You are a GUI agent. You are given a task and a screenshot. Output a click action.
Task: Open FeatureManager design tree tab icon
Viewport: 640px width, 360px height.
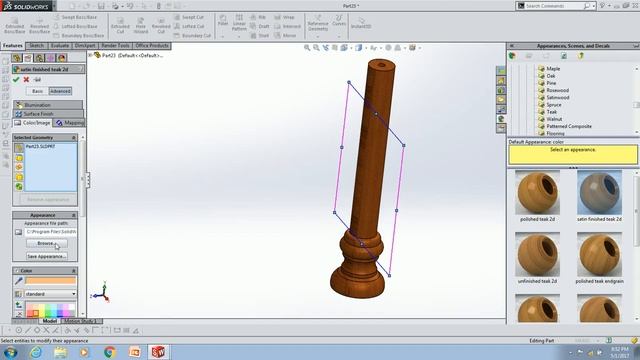tap(16, 58)
